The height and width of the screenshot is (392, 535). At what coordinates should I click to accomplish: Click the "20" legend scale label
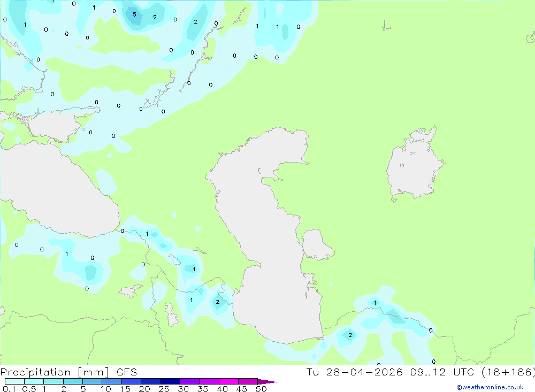(x=144, y=389)
